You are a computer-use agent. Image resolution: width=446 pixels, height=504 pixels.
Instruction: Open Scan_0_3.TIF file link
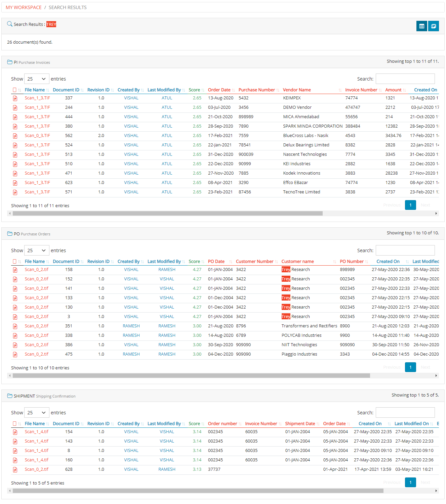point(37,136)
